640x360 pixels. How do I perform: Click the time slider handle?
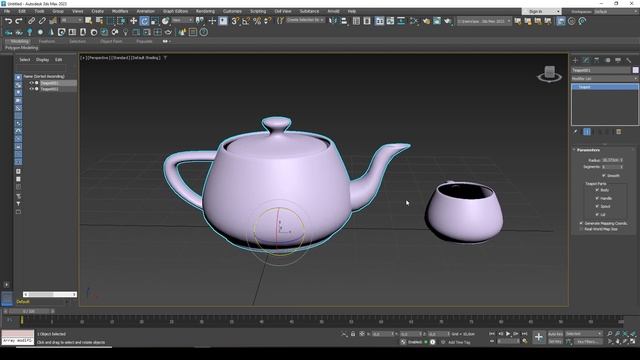click(29, 311)
